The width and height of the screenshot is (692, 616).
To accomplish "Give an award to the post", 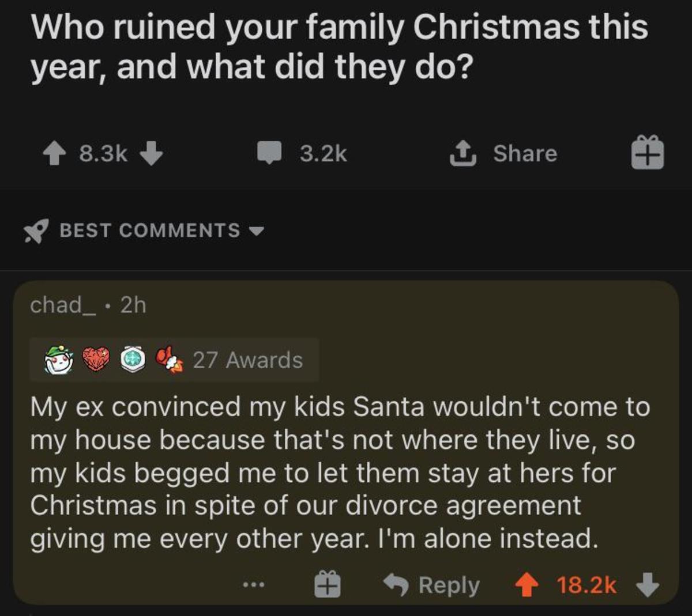I will [647, 153].
